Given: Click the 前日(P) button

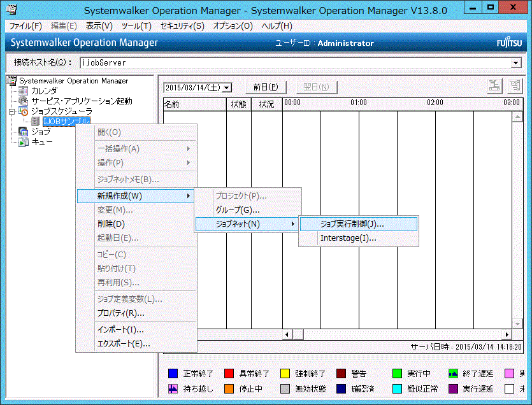Looking at the screenshot, I should (266, 87).
